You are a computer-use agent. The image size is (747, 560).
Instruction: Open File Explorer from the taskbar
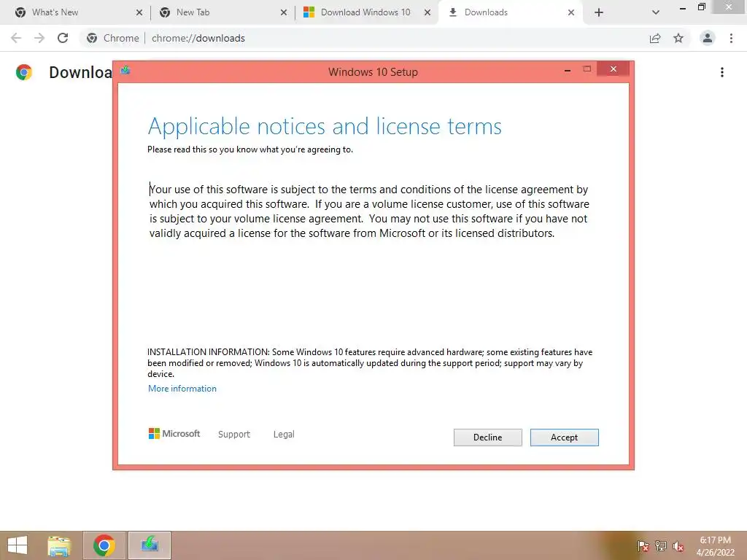point(59,545)
